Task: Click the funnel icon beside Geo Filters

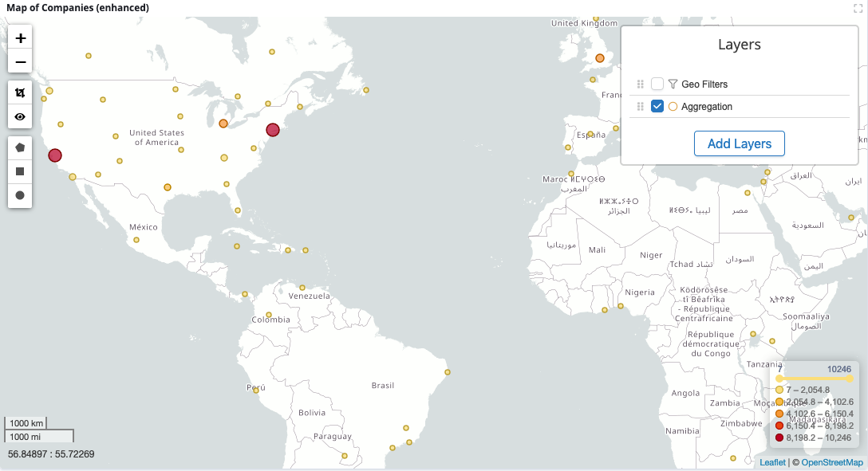Action: (673, 84)
